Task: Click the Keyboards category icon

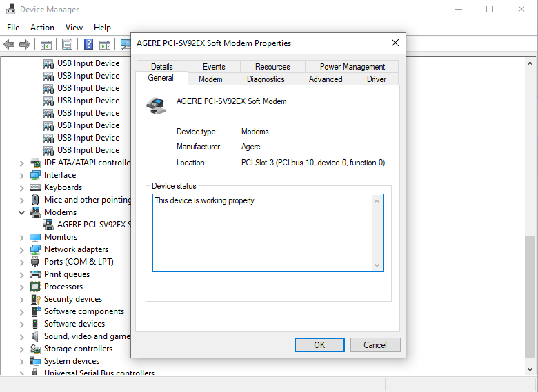Action: pos(35,187)
